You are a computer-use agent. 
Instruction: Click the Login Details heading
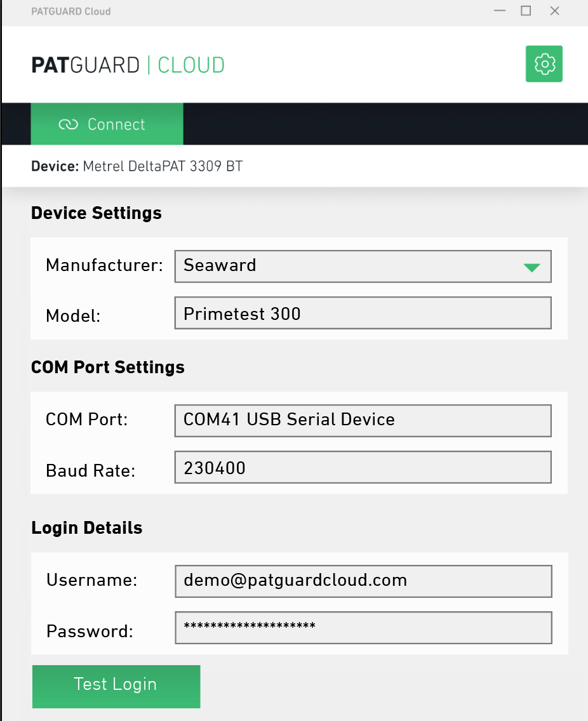click(x=86, y=528)
